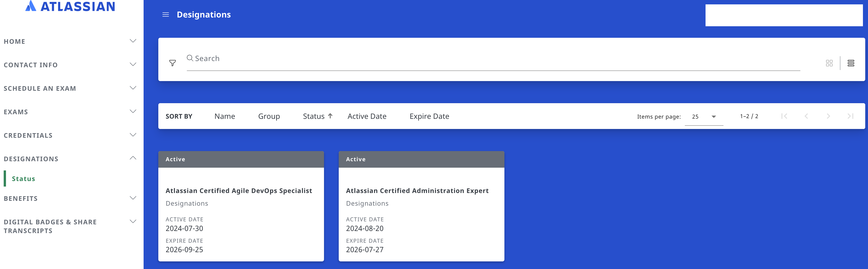This screenshot has width=868, height=269.
Task: Open the filter funnel icon
Action: click(x=173, y=63)
